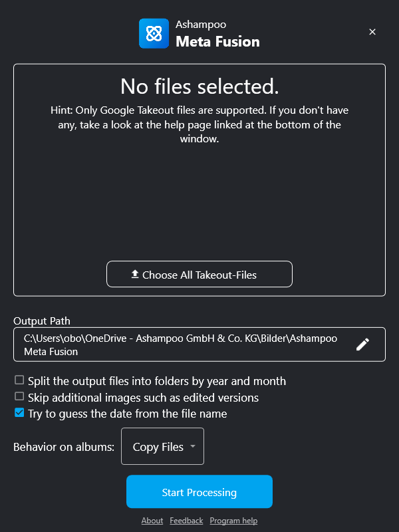Screen dimensions: 399x532
Task: Click the Ashampoo Meta Fusion logo icon
Action: click(154, 33)
